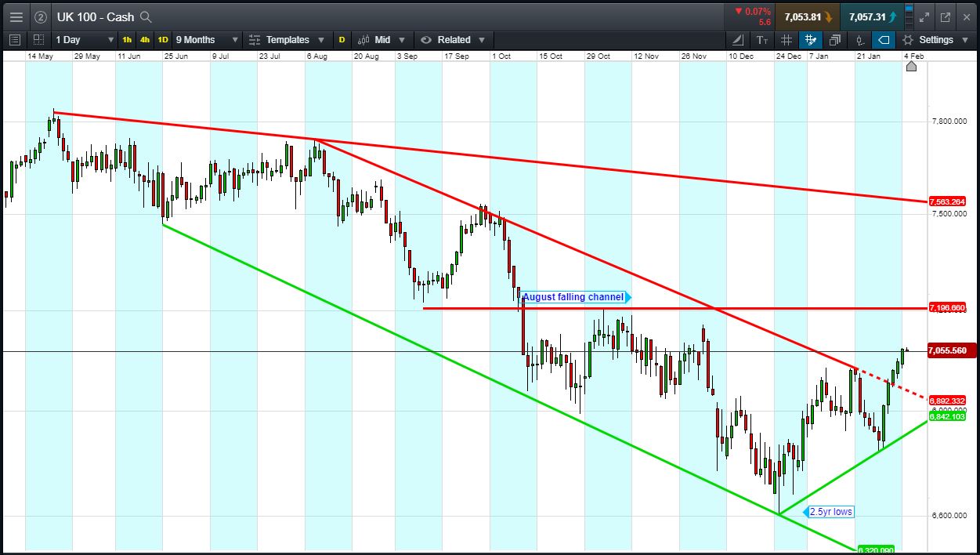Open the drawing tools wedge icon

pos(738,39)
